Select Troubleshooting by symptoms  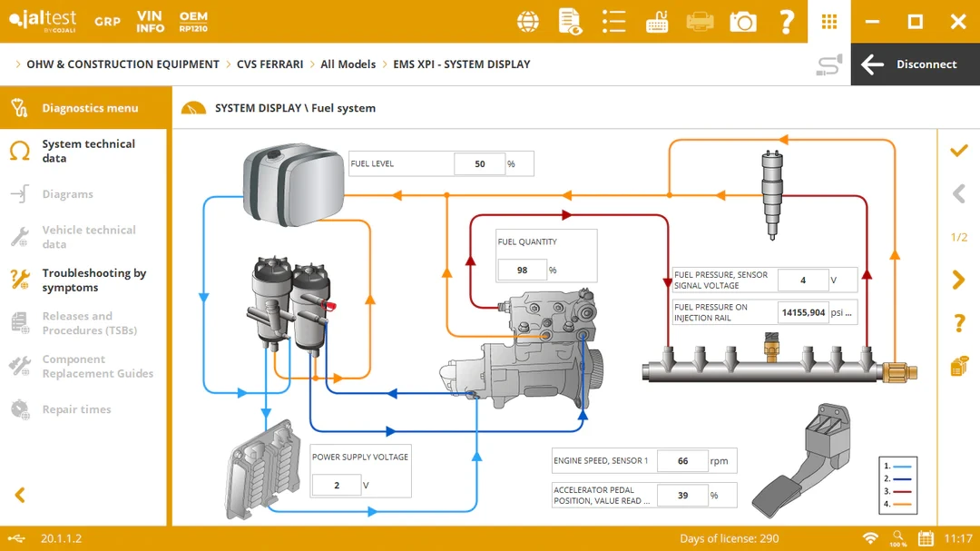point(93,280)
